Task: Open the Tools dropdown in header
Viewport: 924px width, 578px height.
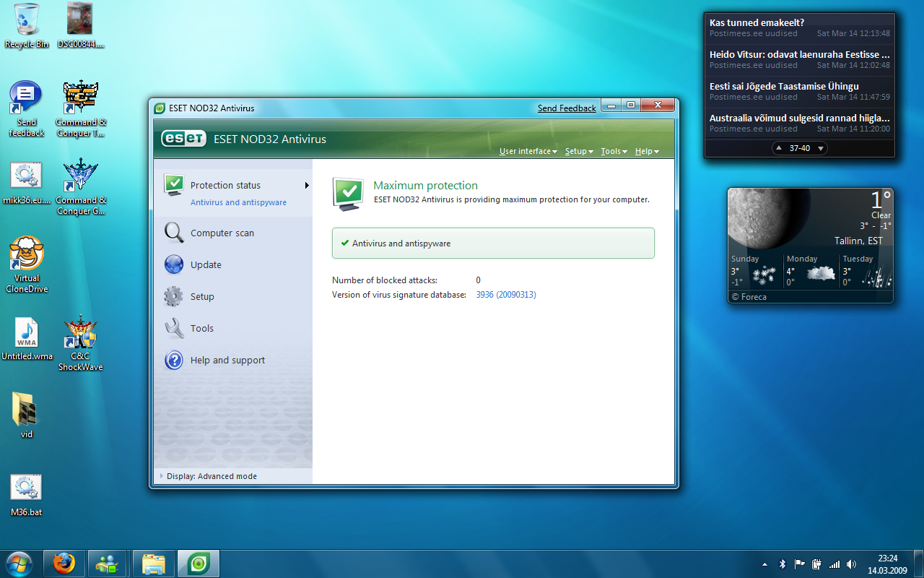Action: 614,151
